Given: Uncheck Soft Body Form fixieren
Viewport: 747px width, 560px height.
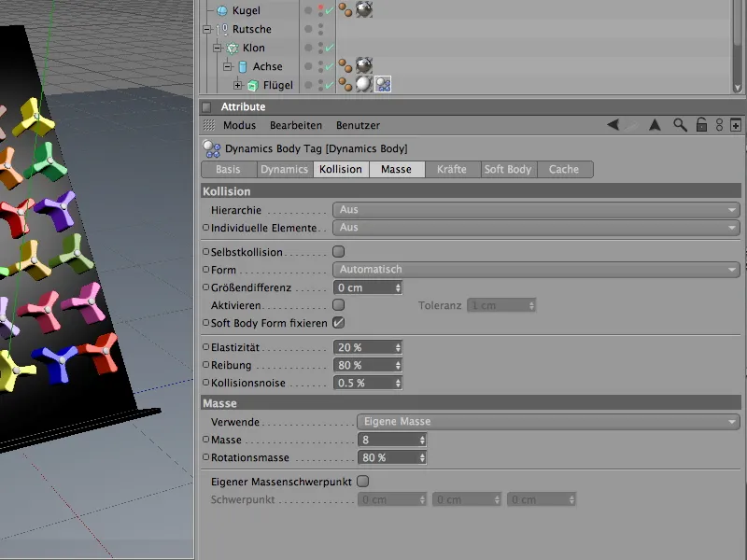Looking at the screenshot, I should 338,322.
